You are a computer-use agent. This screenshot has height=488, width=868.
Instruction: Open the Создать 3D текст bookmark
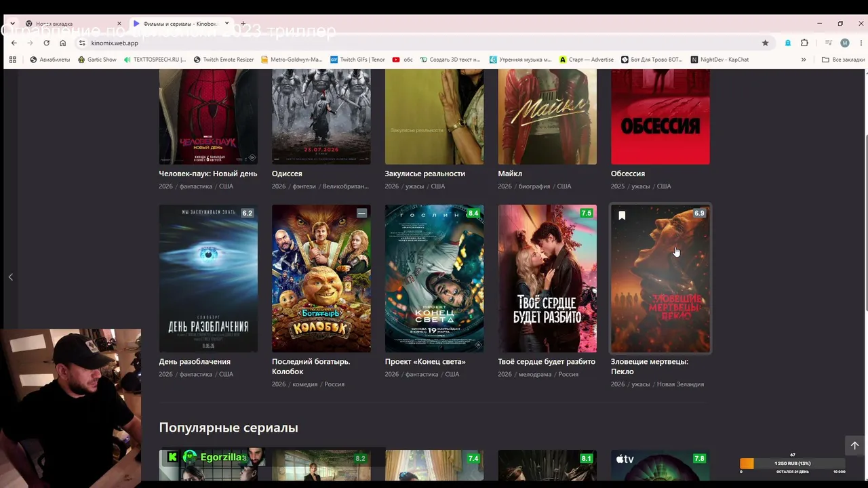450,60
